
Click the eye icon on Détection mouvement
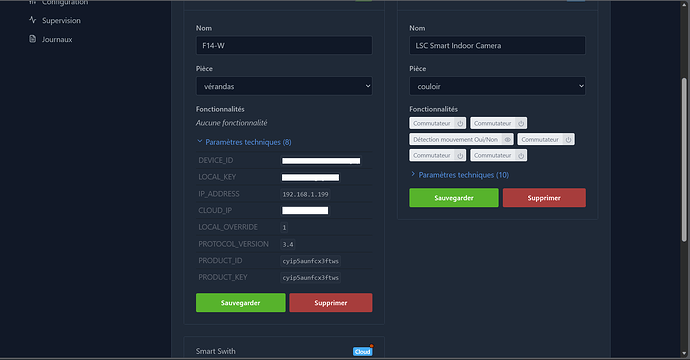point(507,140)
